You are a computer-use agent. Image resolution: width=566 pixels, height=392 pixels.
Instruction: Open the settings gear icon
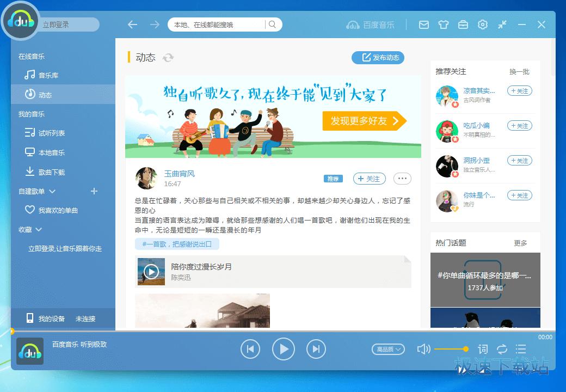pos(482,24)
